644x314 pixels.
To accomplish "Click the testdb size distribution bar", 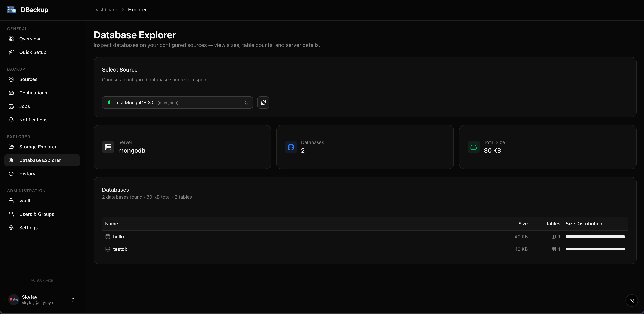I will 595,249.
